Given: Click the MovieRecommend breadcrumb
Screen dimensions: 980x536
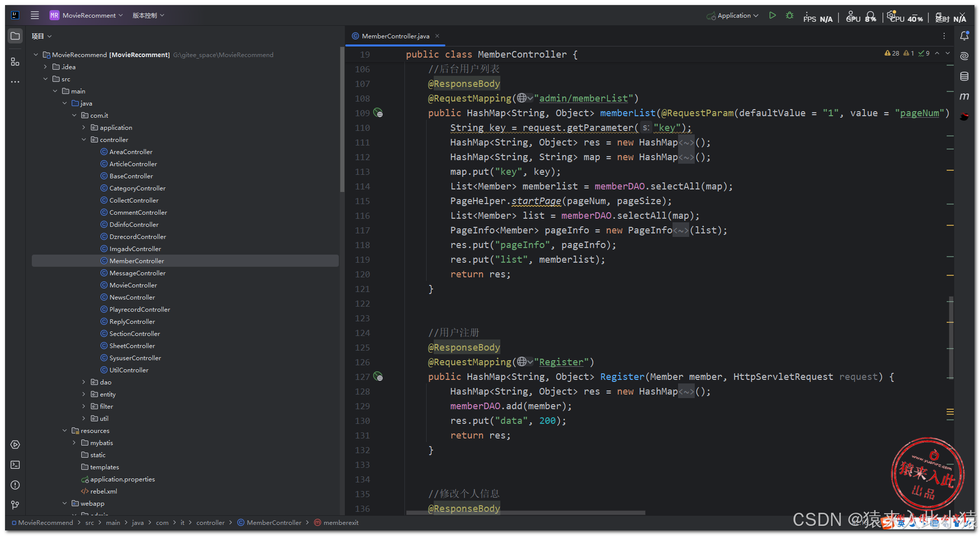Looking at the screenshot, I should [x=42, y=522].
